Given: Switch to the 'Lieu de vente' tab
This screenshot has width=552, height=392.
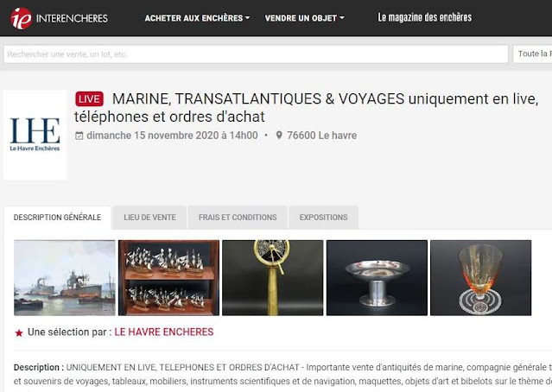Looking at the screenshot, I should click(x=149, y=218).
